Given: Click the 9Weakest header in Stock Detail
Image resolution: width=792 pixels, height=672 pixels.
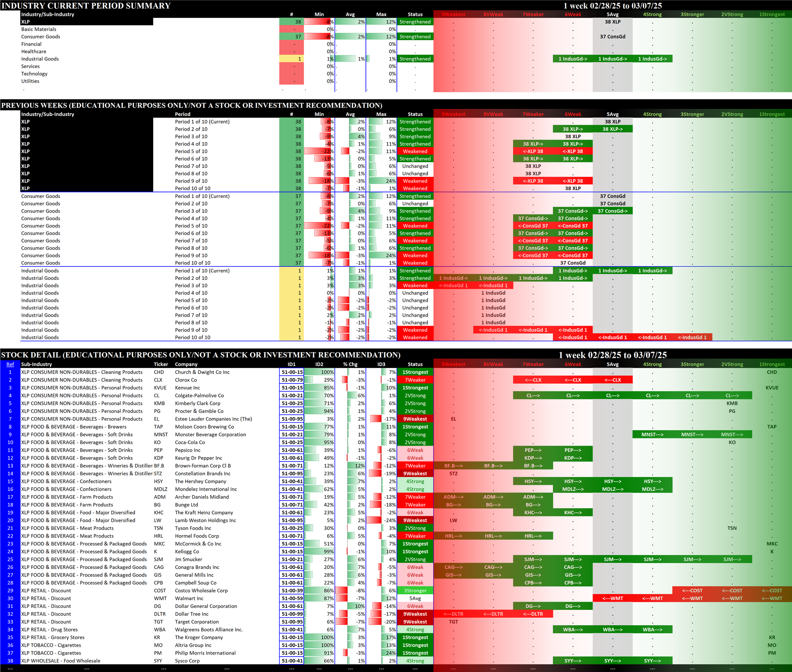Looking at the screenshot, I should (453, 364).
